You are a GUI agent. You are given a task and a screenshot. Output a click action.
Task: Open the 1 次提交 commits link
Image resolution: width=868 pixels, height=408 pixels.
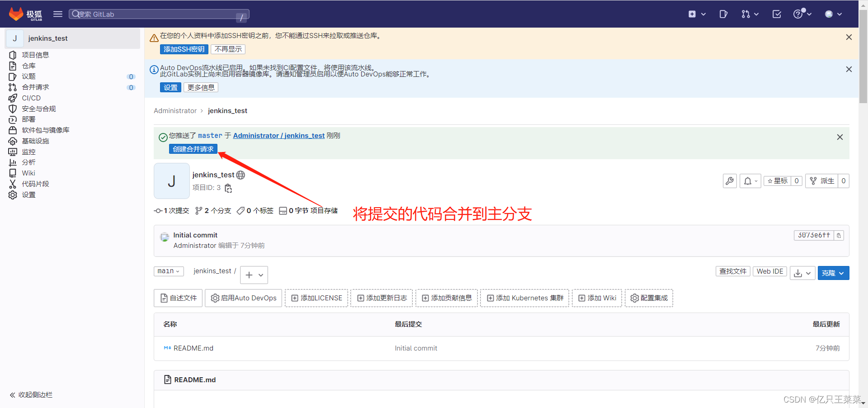pyautogui.click(x=172, y=211)
